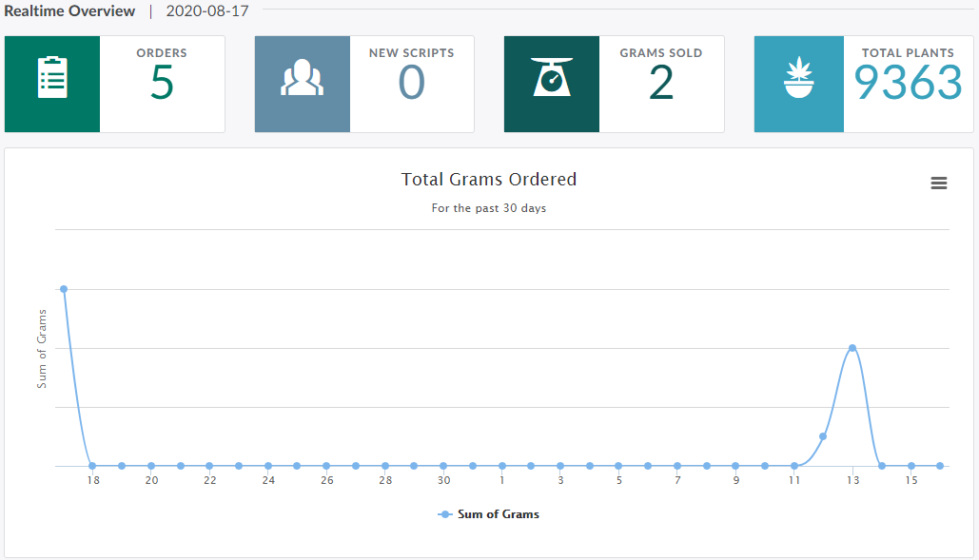Click the last data point on the right
Viewport: 979px width, 560px height.
940,466
